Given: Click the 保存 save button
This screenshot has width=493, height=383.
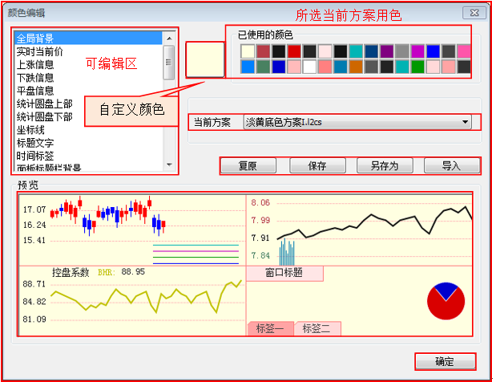Looking at the screenshot, I should (318, 166).
